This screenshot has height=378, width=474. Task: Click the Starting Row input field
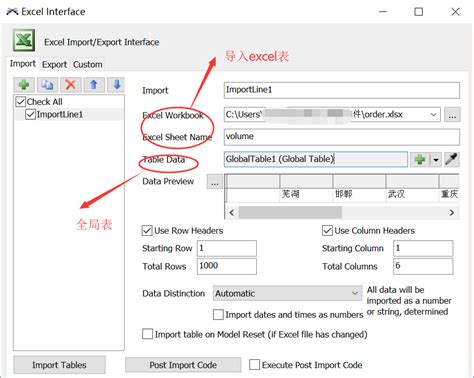pos(227,248)
